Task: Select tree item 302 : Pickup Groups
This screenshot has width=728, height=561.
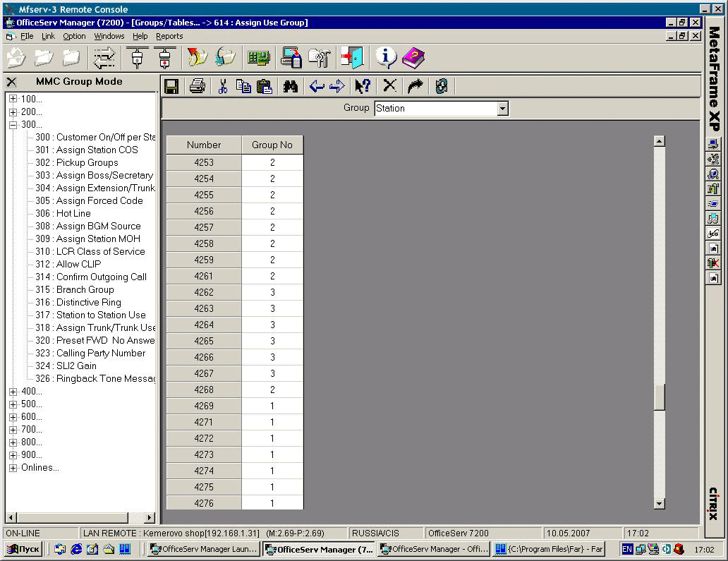Action: click(77, 162)
